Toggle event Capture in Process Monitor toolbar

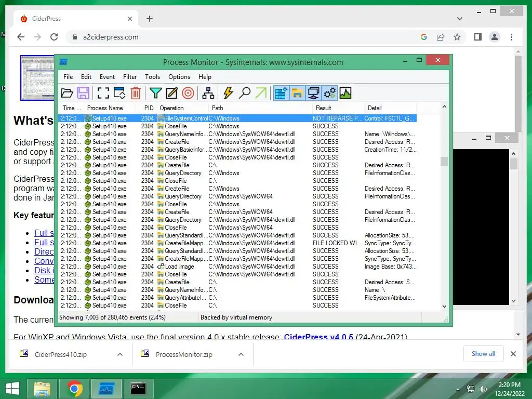103,93
